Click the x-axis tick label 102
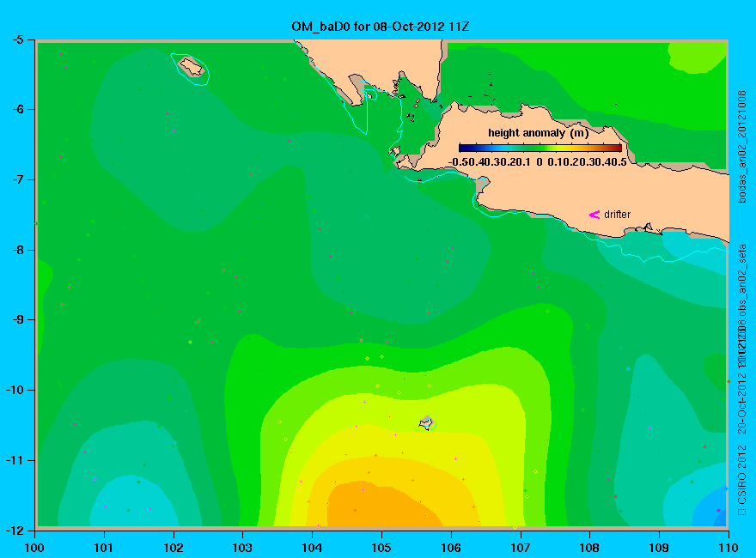Viewport: 756px width, 558px height. pos(173,548)
